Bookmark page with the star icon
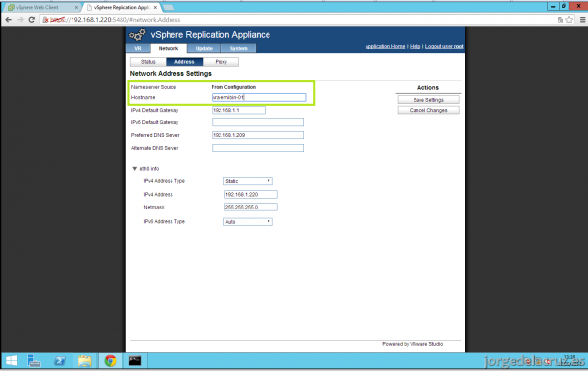This screenshot has height=371, width=588. [569, 20]
